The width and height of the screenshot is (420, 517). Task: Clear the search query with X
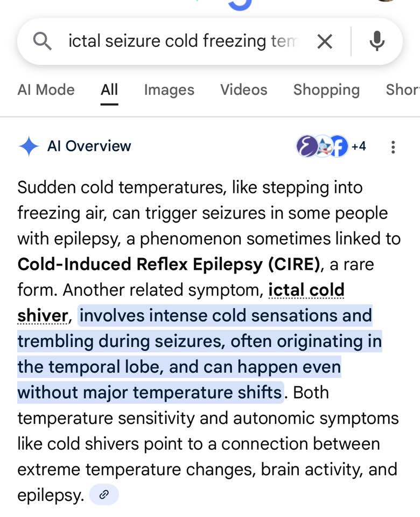pos(325,42)
